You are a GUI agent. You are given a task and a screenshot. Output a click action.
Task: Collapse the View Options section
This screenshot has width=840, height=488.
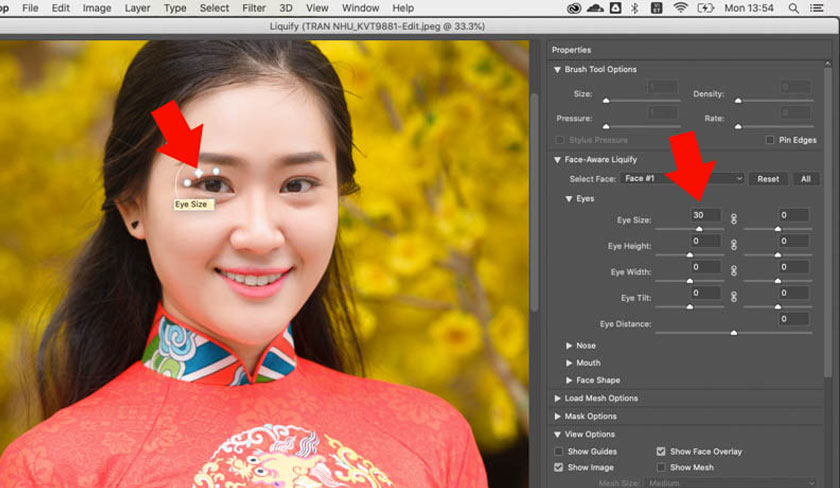pyautogui.click(x=557, y=434)
